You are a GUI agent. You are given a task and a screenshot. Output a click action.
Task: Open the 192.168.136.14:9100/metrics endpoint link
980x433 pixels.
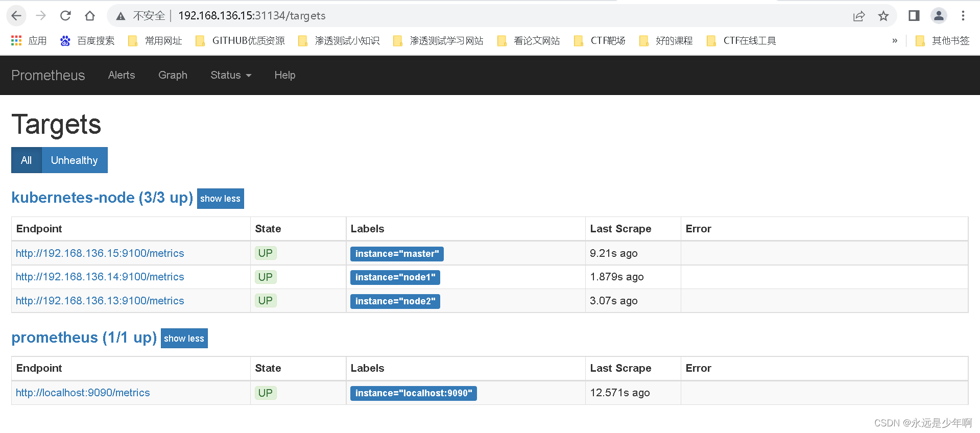pos(100,277)
